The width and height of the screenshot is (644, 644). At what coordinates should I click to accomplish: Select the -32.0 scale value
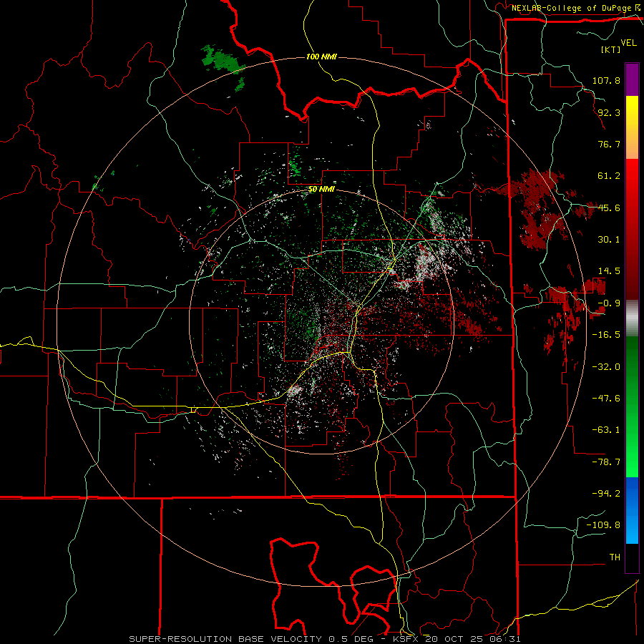click(606, 367)
